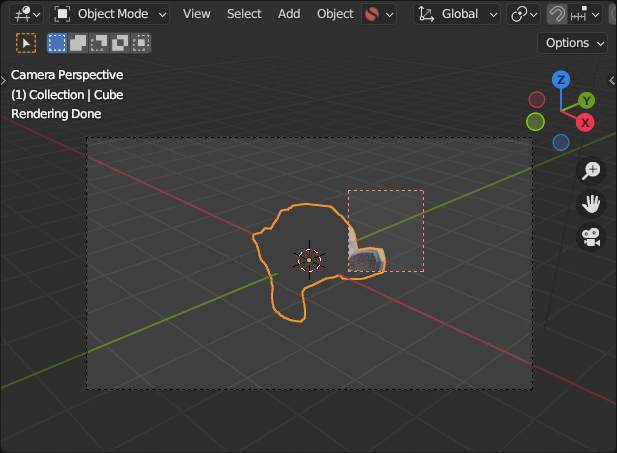Expand the sidebar with right arrow

pos(612,81)
